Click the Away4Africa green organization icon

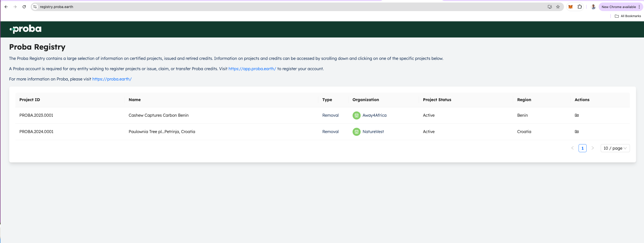356,115
